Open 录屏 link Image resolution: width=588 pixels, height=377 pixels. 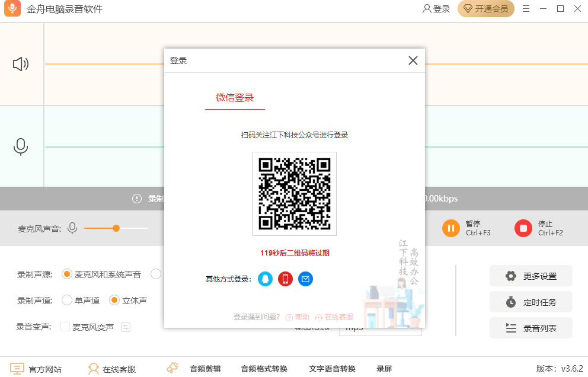[384, 369]
